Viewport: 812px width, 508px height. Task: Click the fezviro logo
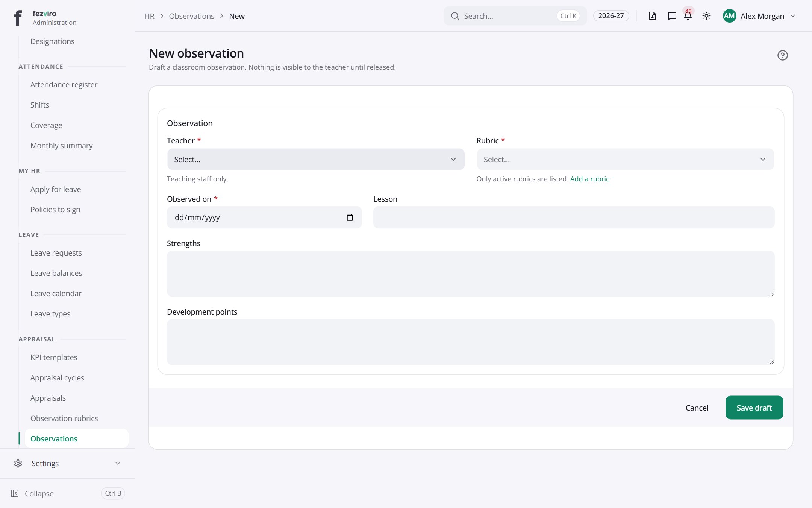18,18
